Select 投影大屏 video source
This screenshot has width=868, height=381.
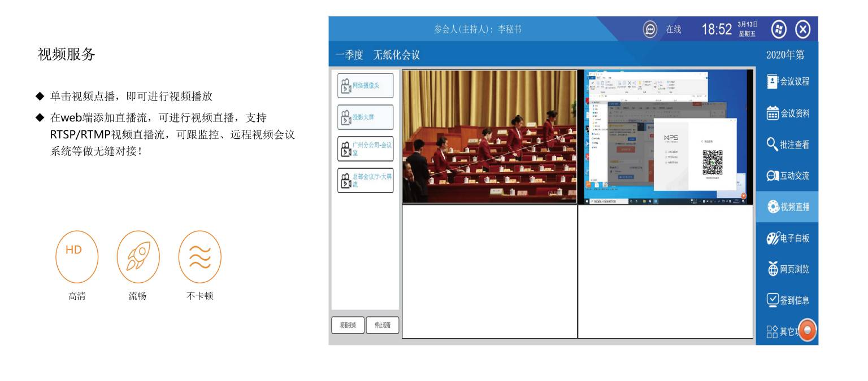(365, 117)
